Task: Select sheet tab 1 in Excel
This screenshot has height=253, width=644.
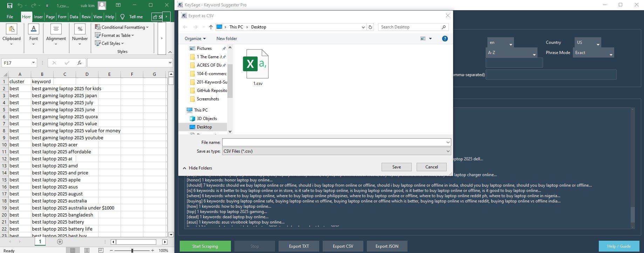Action: click(40, 241)
